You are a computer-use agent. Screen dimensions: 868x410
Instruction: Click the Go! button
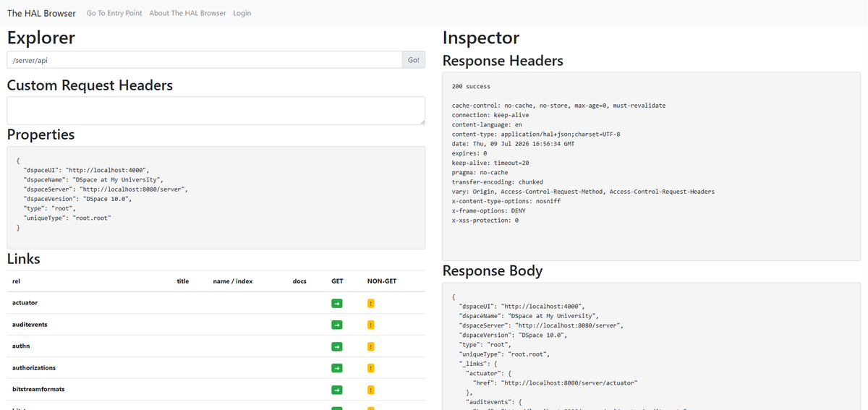[414, 60]
